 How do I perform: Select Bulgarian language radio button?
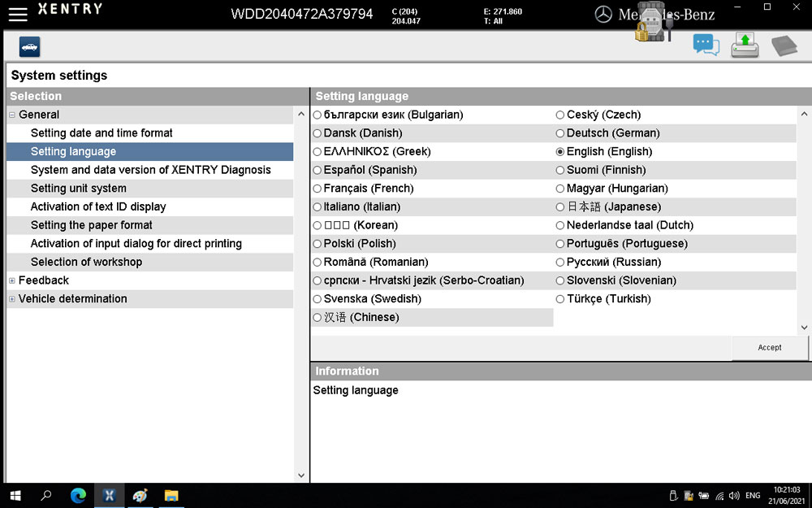(x=317, y=115)
